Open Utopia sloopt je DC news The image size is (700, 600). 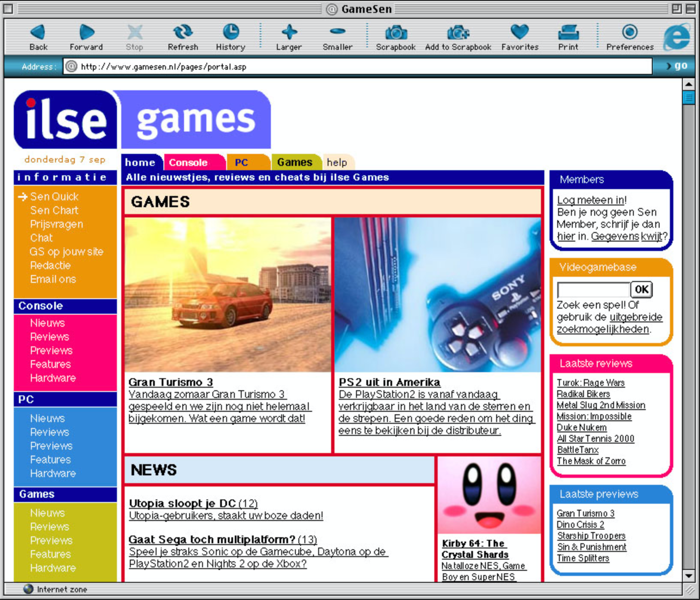193,503
